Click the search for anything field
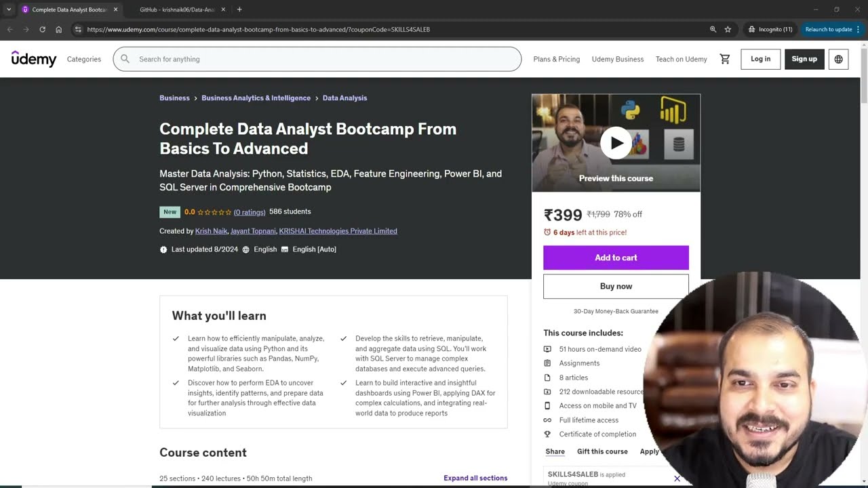 point(317,59)
